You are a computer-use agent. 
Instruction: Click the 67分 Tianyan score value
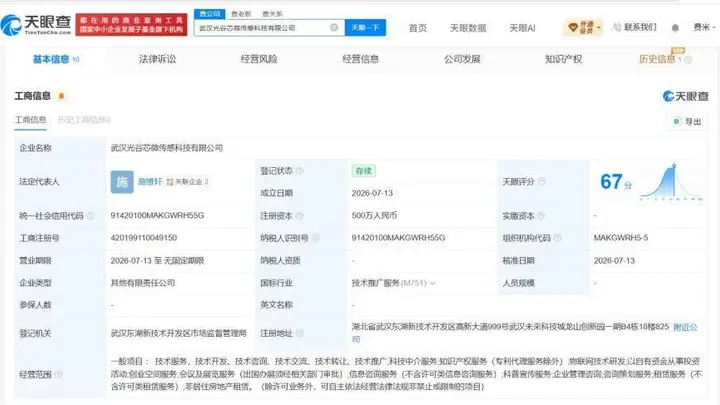coord(616,182)
